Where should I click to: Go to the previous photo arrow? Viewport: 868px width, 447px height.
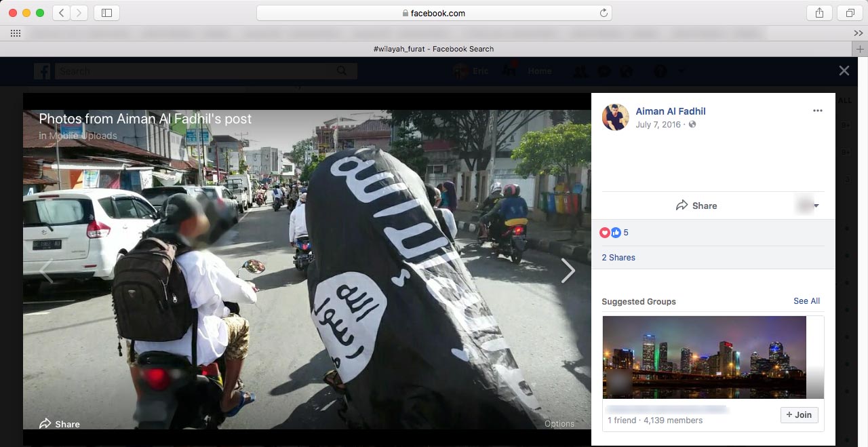coord(46,271)
